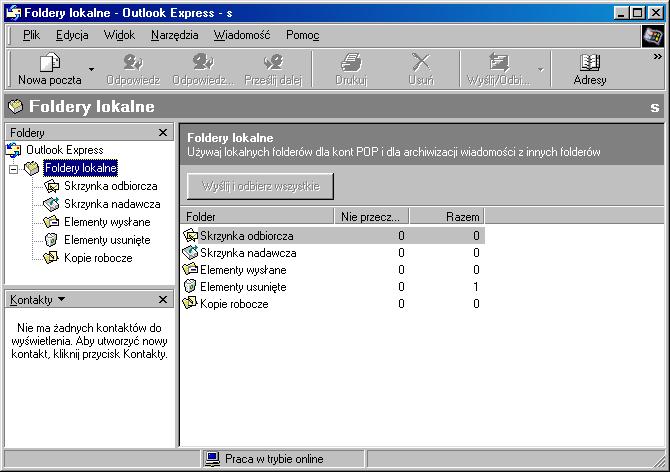
Task: Click the Usuń delete icon
Action: tap(421, 62)
